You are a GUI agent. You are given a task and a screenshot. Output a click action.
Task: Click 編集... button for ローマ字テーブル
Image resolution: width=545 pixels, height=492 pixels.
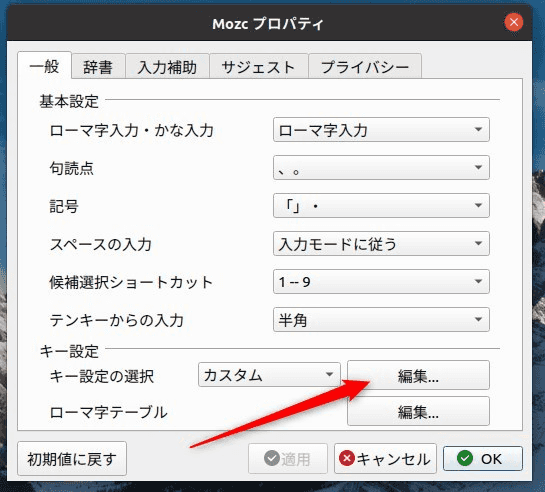418,411
